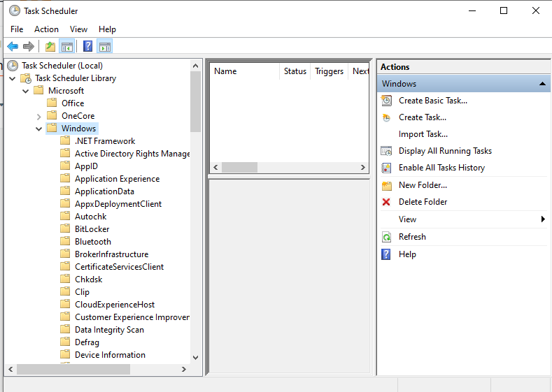Image resolution: width=552 pixels, height=392 pixels.
Task: Click the Create Basic Task icon
Action: [386, 101]
